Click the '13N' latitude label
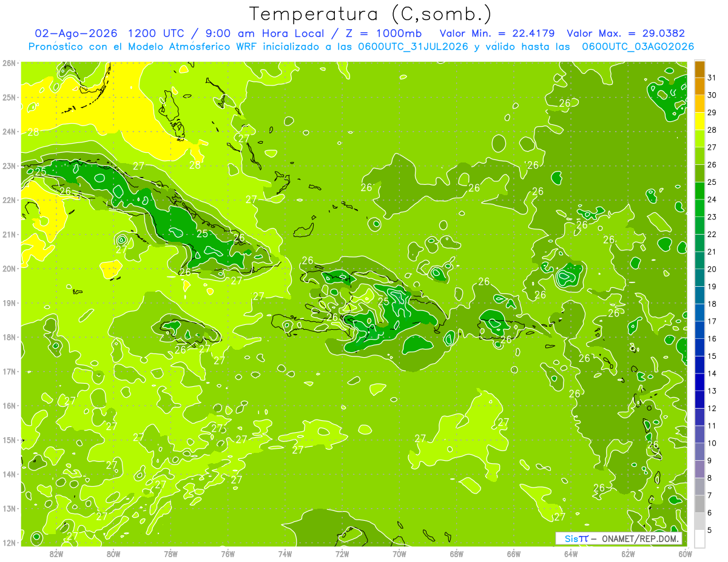 (9, 508)
